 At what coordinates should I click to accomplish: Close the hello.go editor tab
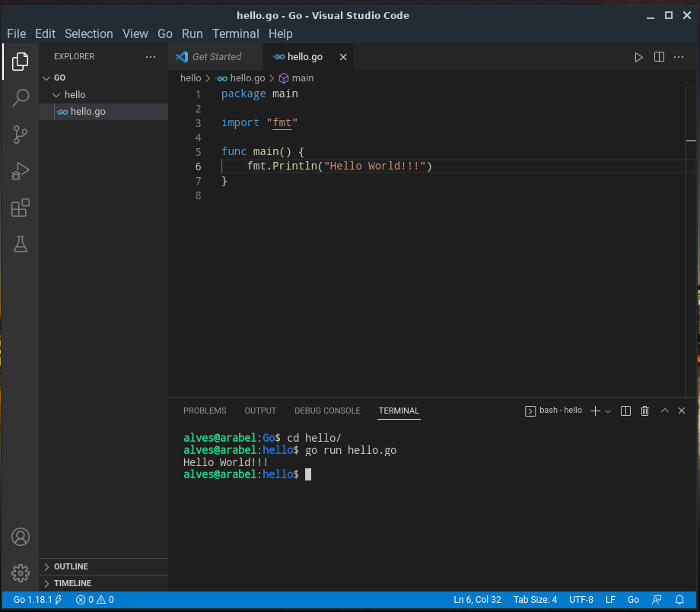click(343, 57)
